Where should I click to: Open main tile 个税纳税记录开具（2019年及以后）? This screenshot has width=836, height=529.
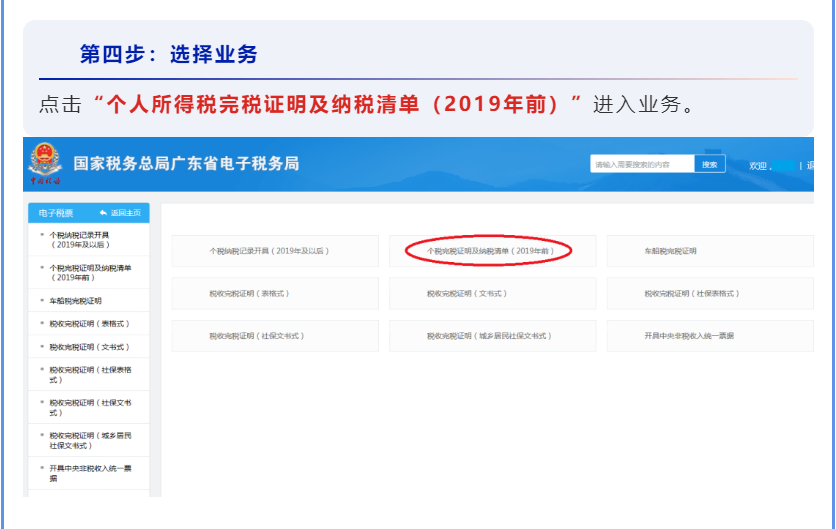coord(275,251)
